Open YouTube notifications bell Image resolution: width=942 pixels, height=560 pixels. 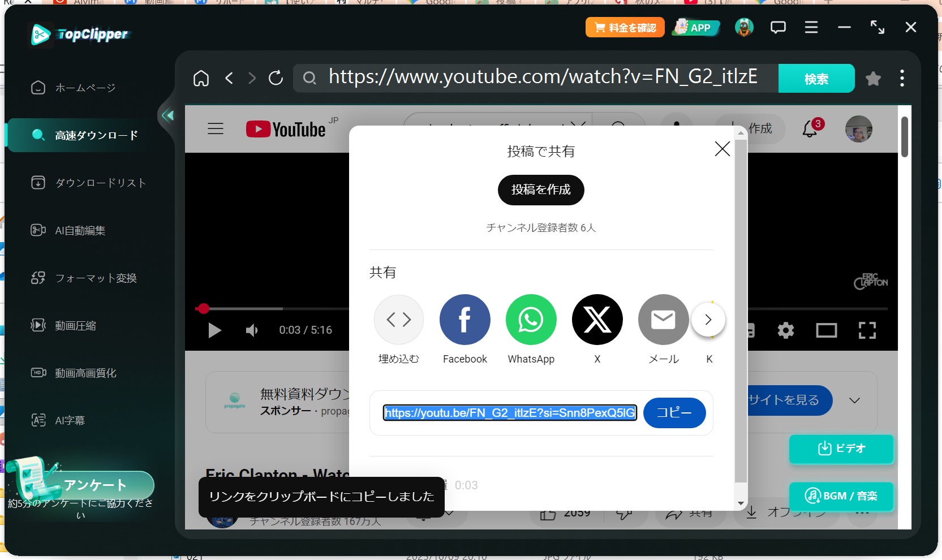810,129
